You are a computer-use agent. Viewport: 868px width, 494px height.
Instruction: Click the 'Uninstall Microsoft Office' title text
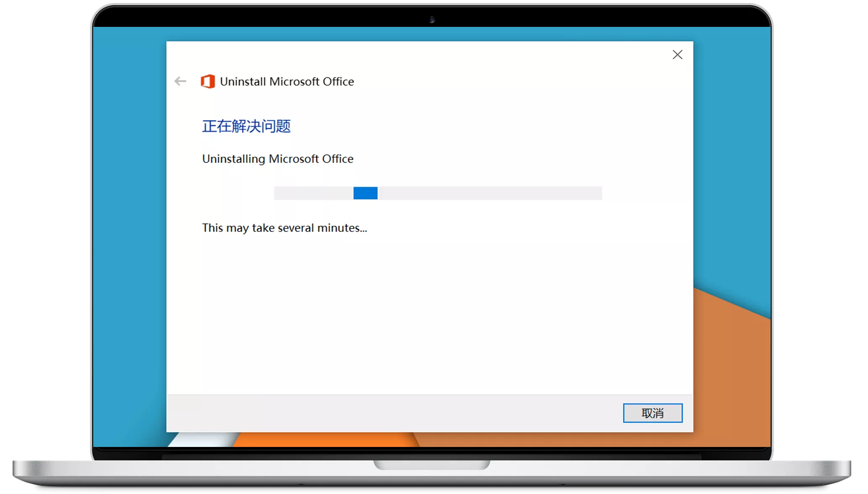[x=287, y=81]
